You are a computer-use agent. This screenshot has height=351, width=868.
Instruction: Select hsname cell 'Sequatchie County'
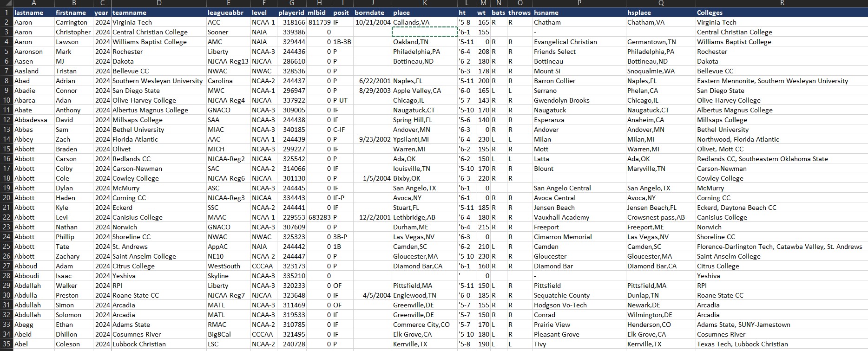[x=561, y=295]
